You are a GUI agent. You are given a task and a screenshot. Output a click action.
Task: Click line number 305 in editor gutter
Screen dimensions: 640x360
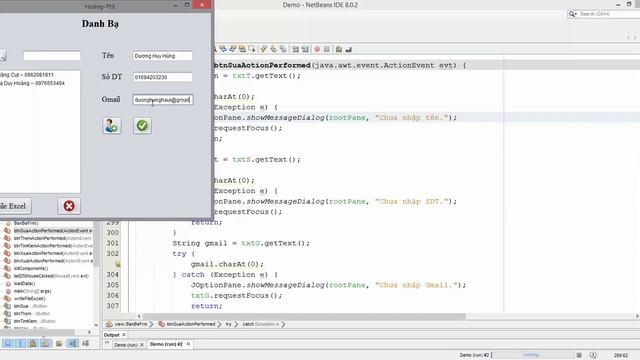point(113,285)
